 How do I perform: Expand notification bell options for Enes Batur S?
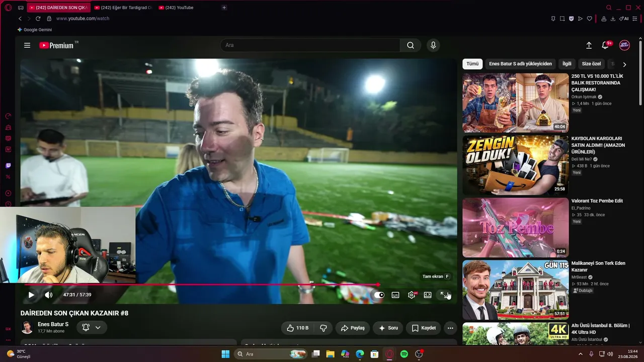coord(92,328)
